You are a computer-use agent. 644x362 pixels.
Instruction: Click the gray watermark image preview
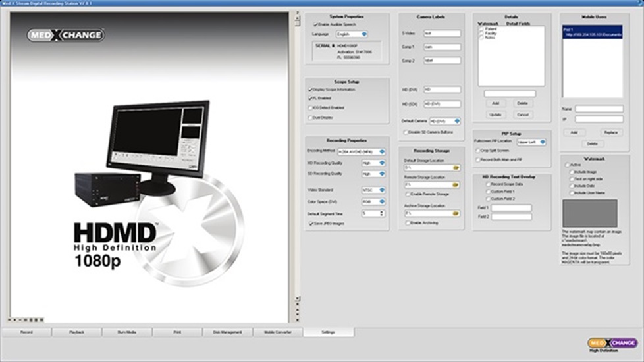(x=590, y=213)
